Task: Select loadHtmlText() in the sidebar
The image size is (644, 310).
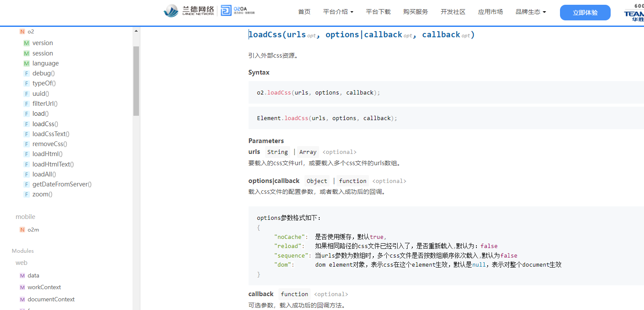Action: 53,164
